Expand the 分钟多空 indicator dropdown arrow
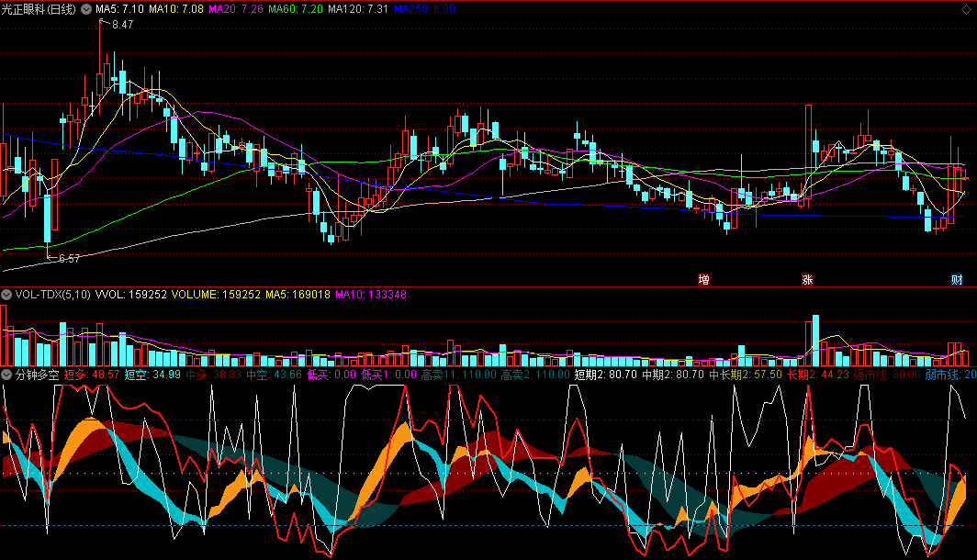977x560 pixels. [x=6, y=375]
